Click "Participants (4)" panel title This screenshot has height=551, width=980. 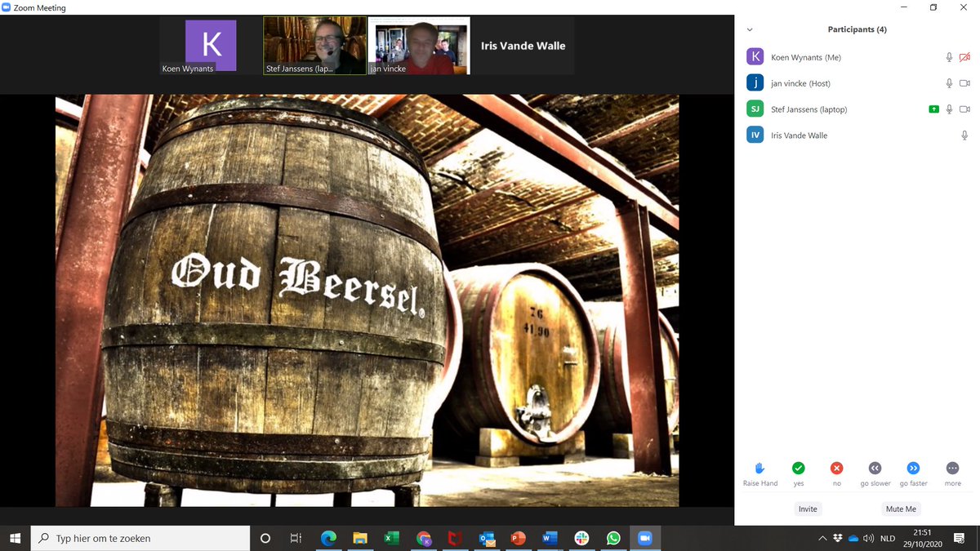click(857, 29)
